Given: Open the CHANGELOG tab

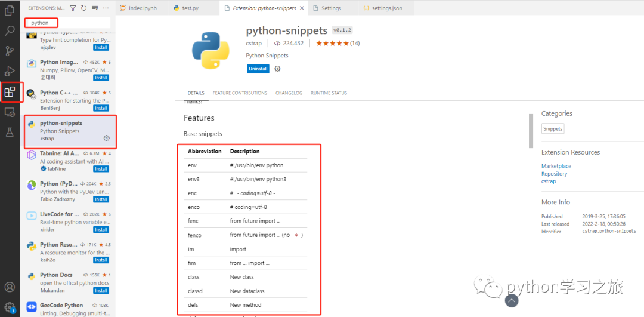Looking at the screenshot, I should click(x=289, y=93).
